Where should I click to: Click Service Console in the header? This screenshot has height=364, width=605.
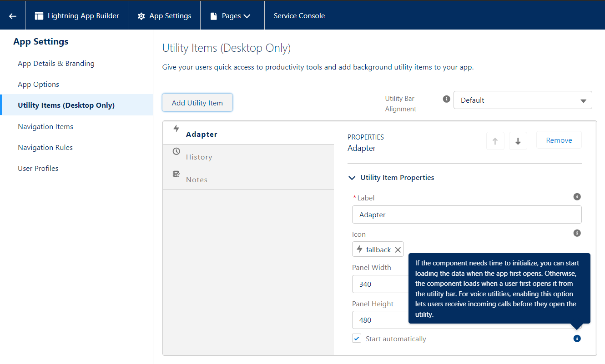(299, 15)
